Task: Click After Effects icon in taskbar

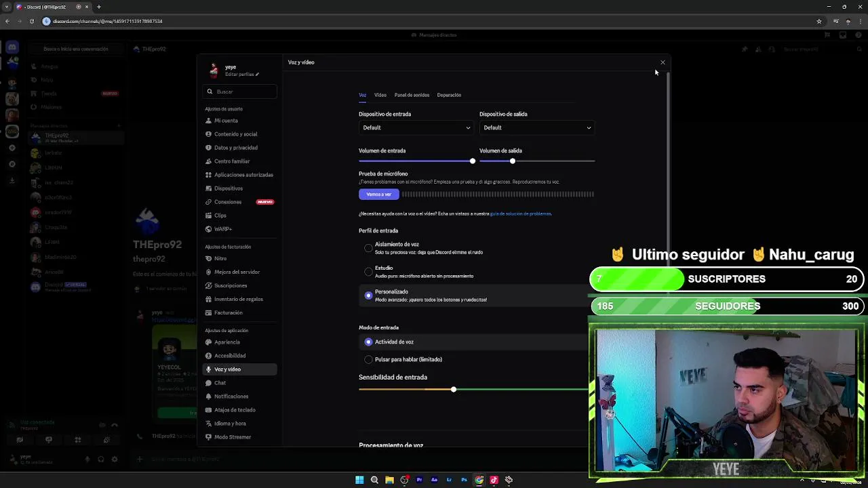Action: 434,480
